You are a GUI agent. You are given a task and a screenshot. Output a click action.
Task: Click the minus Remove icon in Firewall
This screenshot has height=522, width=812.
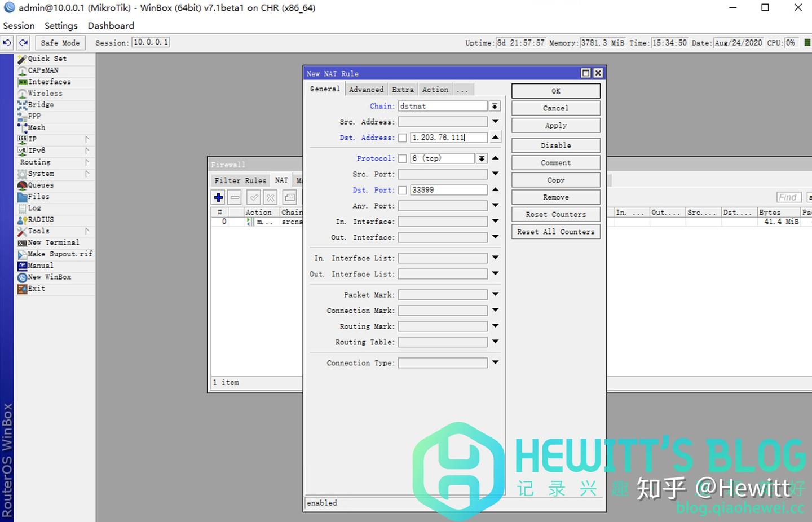click(x=235, y=197)
